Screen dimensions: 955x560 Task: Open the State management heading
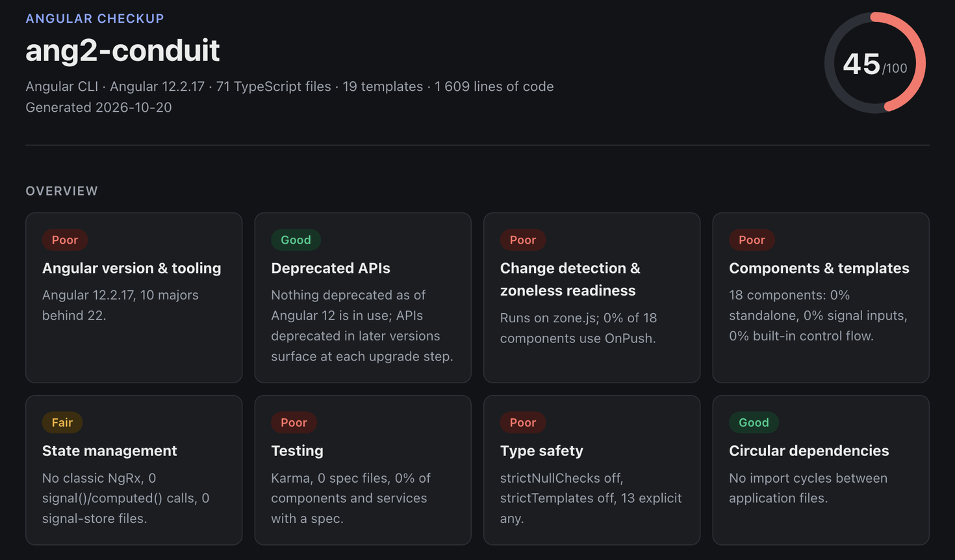coord(110,450)
